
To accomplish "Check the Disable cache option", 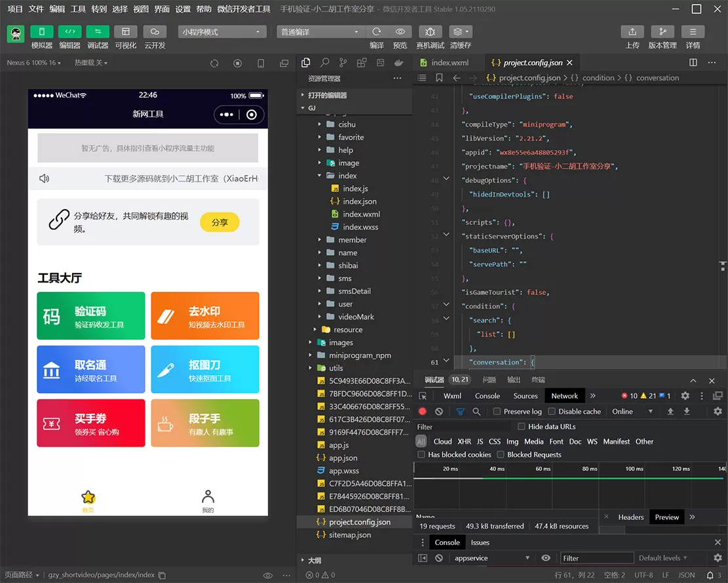I will pos(552,411).
